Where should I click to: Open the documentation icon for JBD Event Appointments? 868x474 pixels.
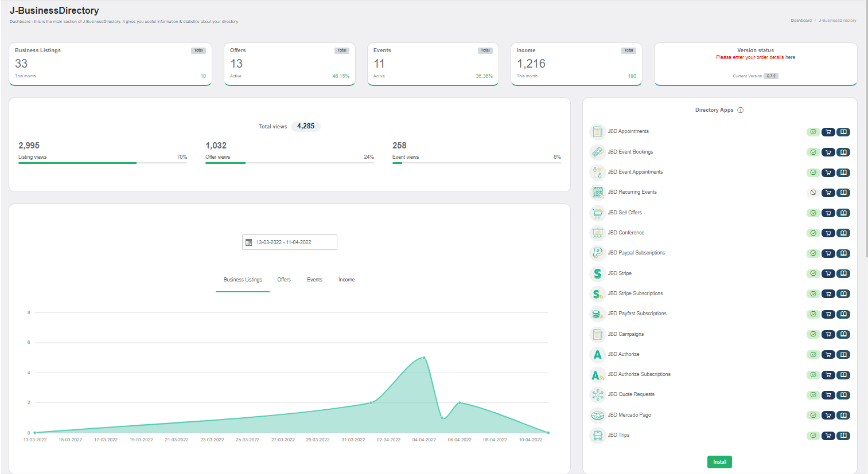pyautogui.click(x=843, y=173)
